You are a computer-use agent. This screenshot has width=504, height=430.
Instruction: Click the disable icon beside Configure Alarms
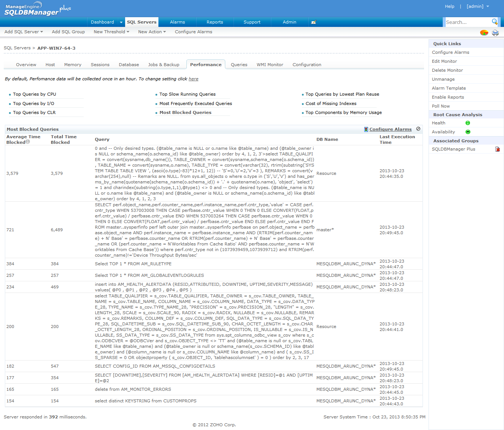coord(418,129)
